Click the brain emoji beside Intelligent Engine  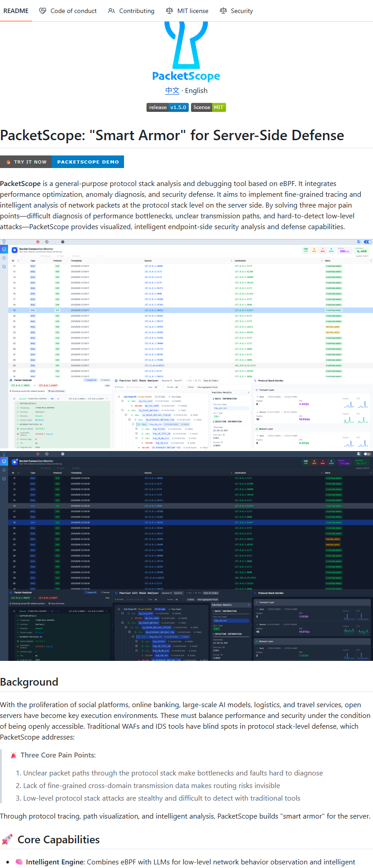click(19, 862)
